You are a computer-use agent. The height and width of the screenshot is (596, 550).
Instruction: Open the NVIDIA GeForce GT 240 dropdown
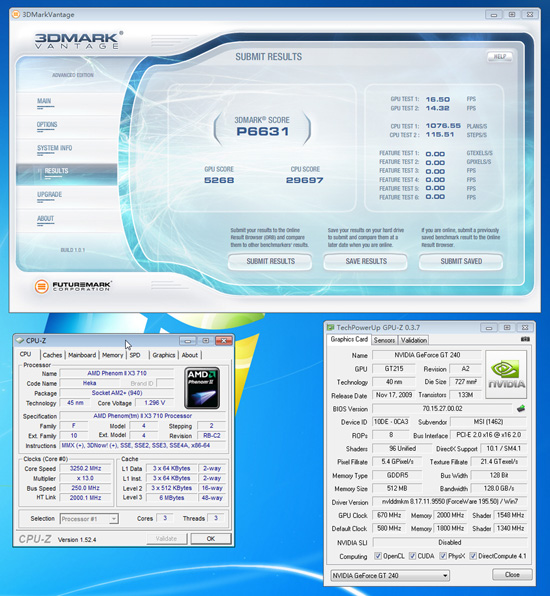click(x=390, y=575)
